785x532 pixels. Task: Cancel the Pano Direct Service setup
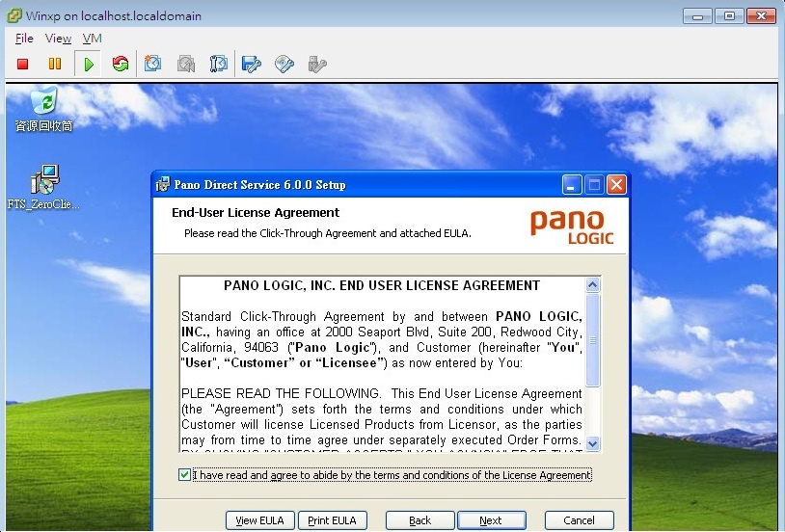580,520
